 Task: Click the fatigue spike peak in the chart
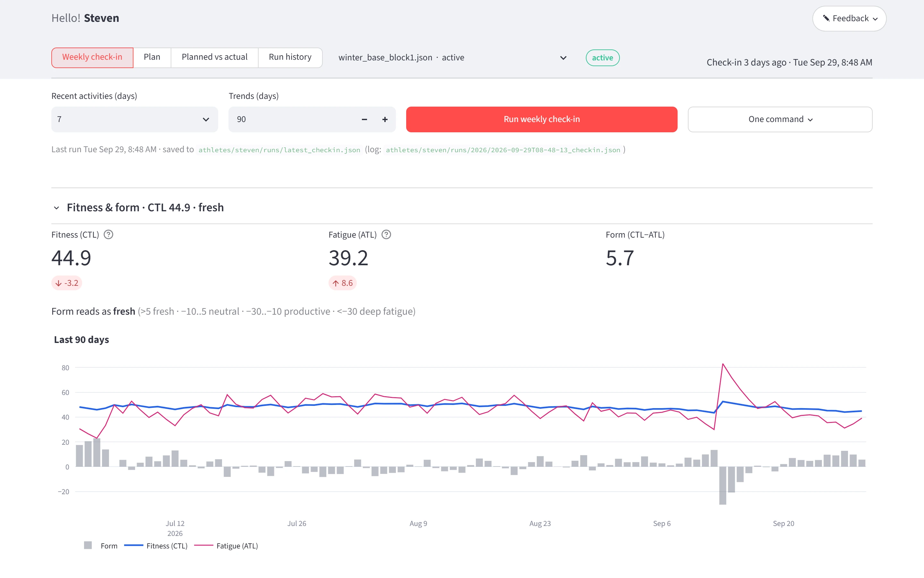pyautogui.click(x=723, y=364)
